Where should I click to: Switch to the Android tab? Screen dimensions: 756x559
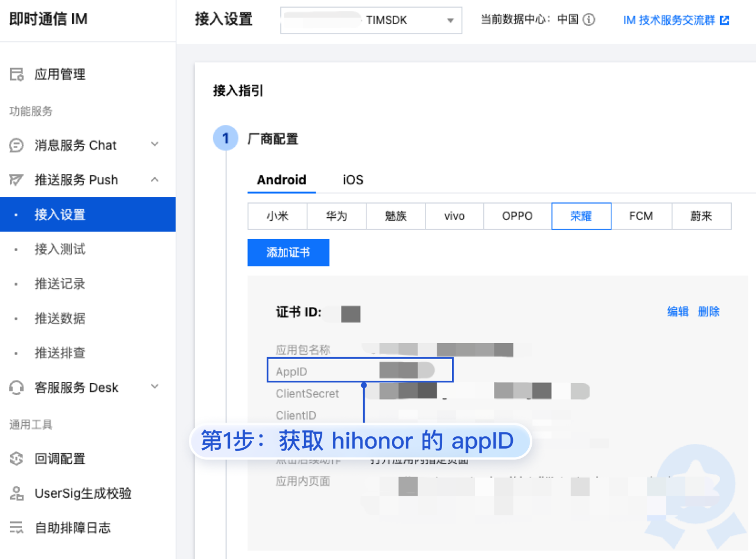(282, 180)
